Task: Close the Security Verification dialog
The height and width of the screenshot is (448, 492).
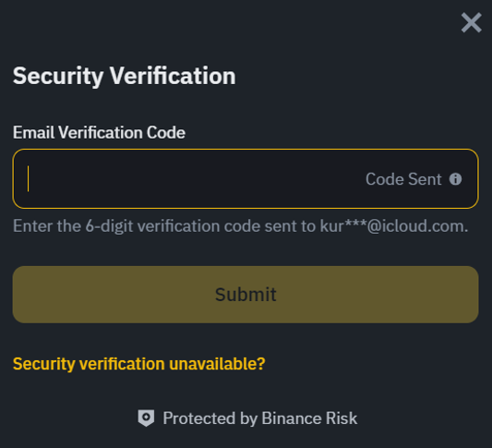Action: pos(471,22)
